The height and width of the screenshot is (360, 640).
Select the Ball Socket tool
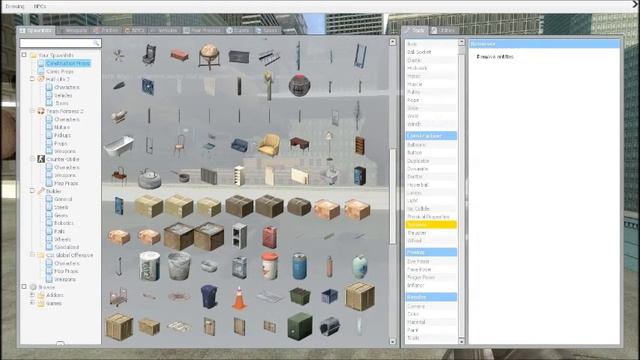(x=431, y=52)
